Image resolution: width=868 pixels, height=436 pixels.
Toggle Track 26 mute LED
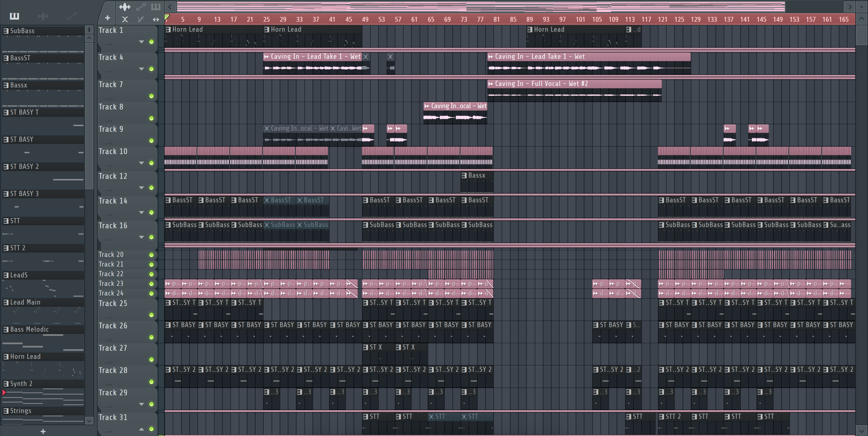pos(152,337)
